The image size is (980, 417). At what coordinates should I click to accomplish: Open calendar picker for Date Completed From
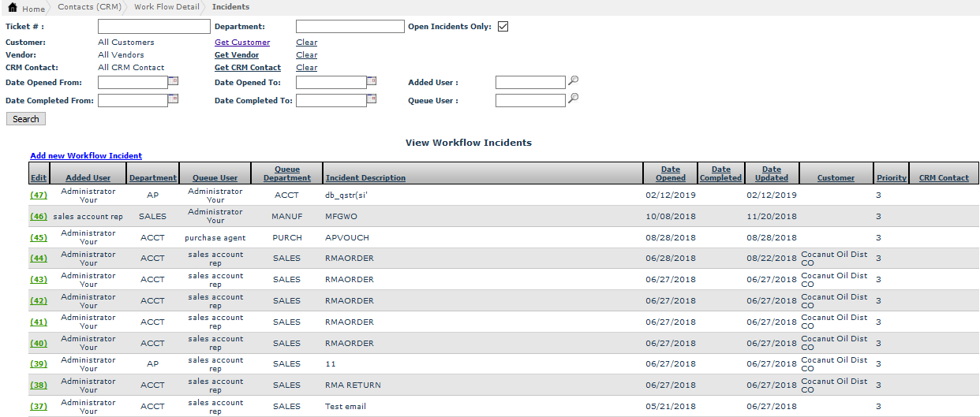pos(174,99)
